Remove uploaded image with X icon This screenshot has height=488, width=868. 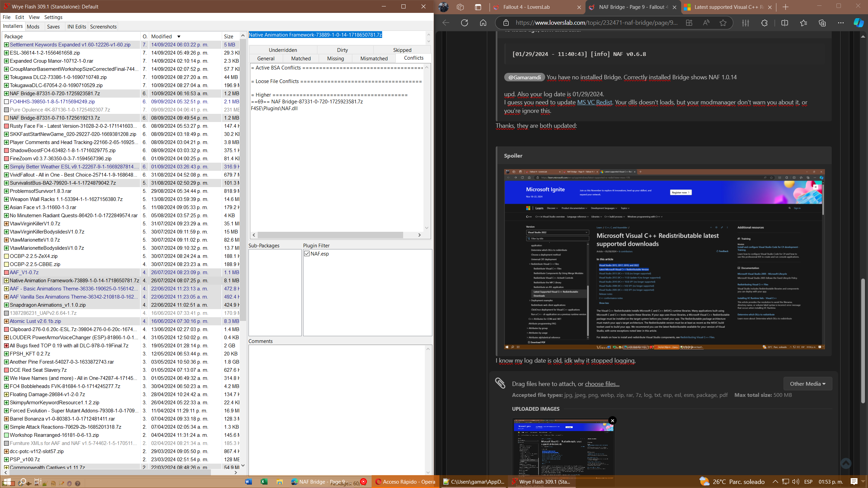pyautogui.click(x=612, y=421)
